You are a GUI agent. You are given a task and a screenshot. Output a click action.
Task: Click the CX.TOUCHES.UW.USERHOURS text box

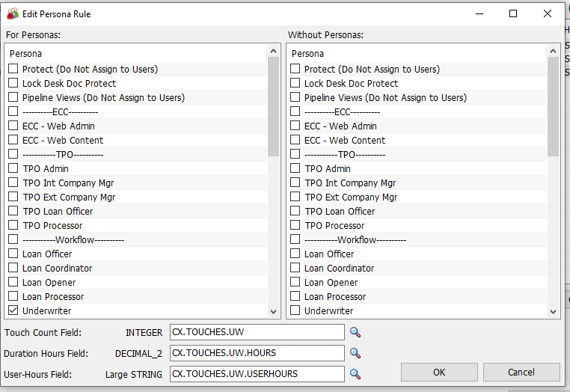[257, 374]
